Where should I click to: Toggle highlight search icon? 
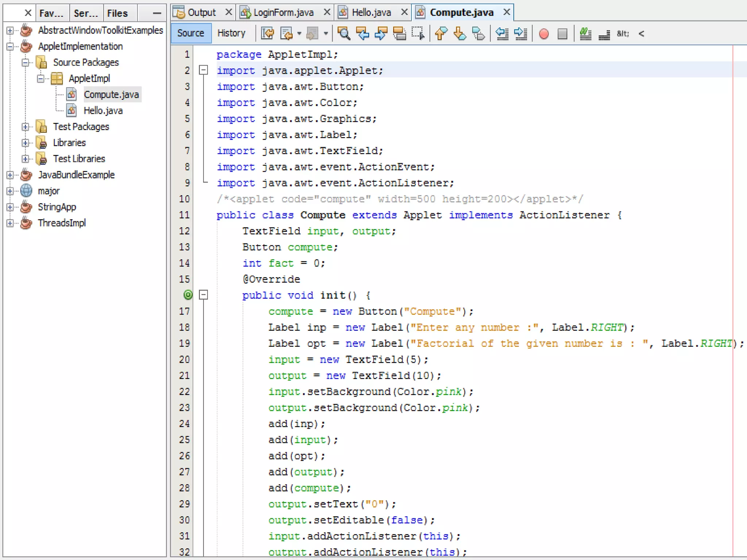399,34
